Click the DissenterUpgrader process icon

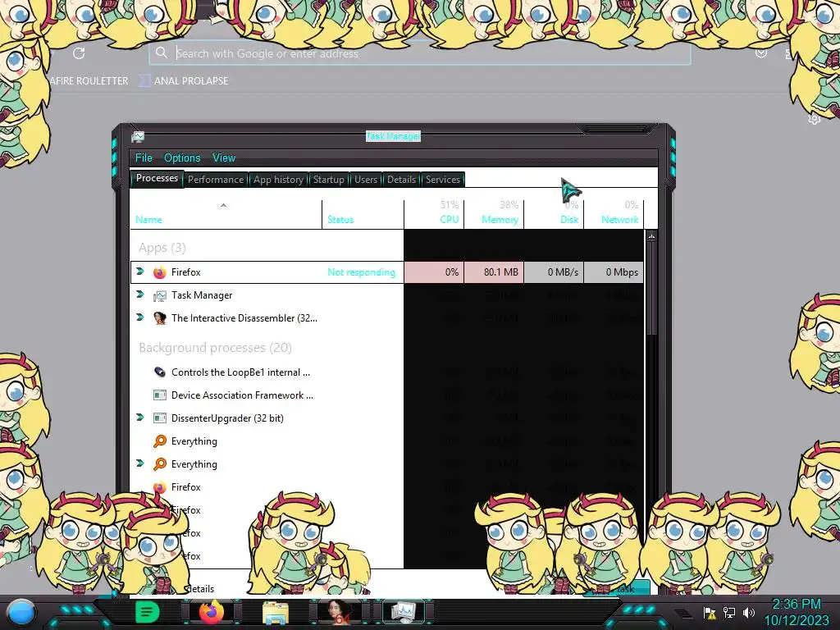160,418
